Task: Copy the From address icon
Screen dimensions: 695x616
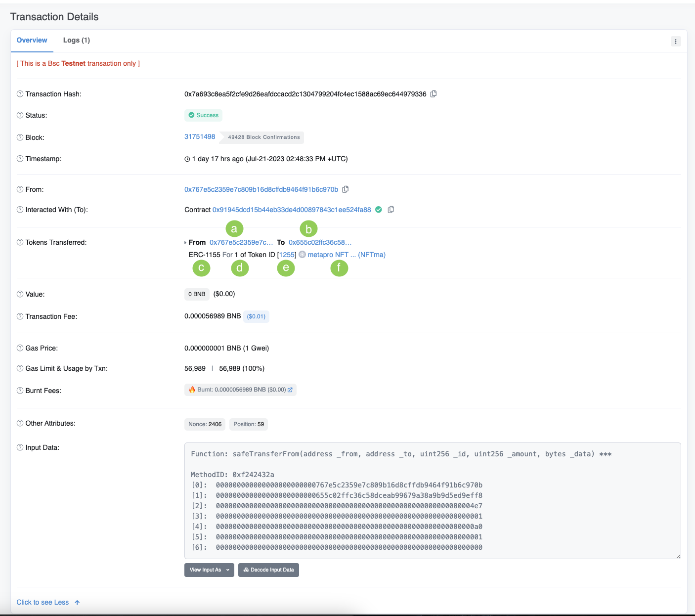Action: pyautogui.click(x=346, y=189)
